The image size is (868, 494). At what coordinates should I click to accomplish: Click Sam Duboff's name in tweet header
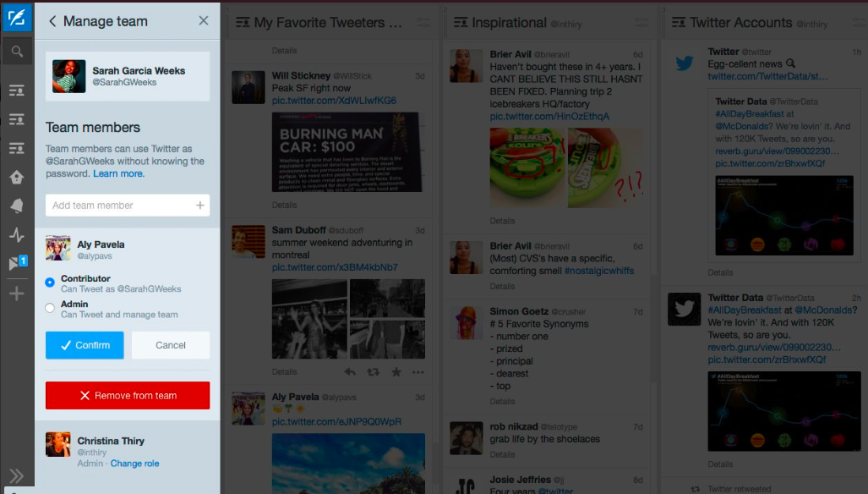pyautogui.click(x=298, y=230)
